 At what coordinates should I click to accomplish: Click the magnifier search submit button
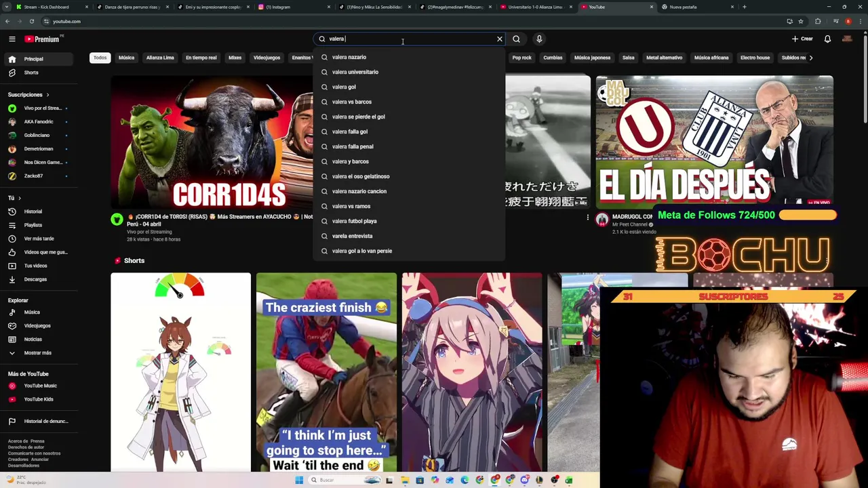pos(517,39)
